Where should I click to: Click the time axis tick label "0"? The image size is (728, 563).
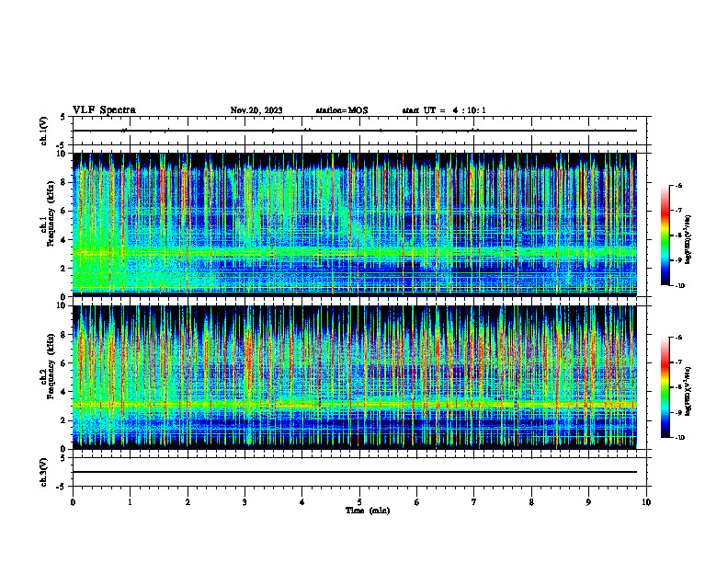[x=73, y=502]
